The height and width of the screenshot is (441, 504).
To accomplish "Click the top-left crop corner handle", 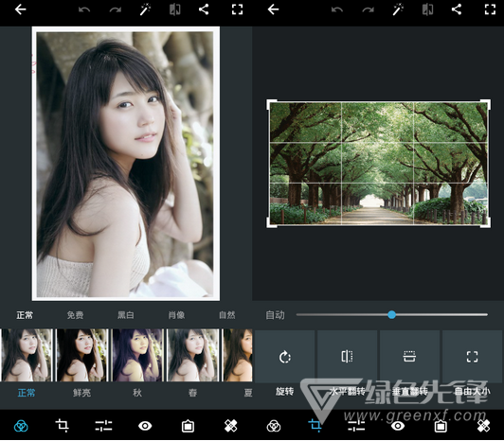I will 272,104.
